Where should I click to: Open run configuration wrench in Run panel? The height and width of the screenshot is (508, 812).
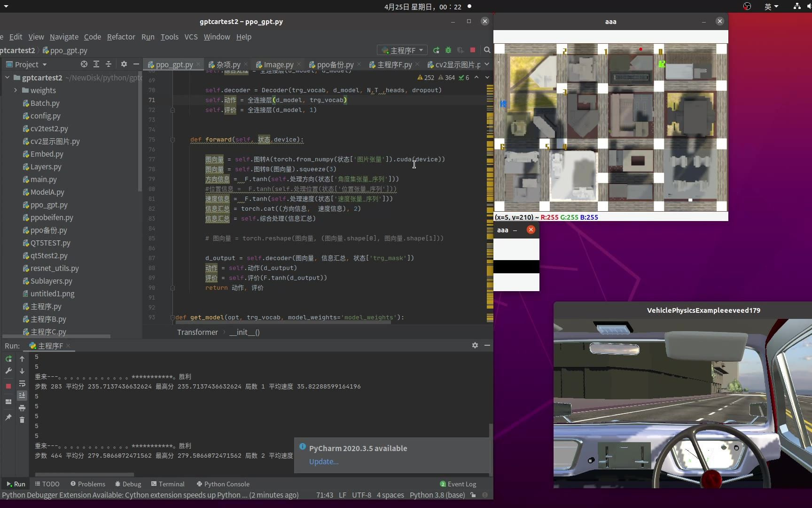[x=8, y=371]
